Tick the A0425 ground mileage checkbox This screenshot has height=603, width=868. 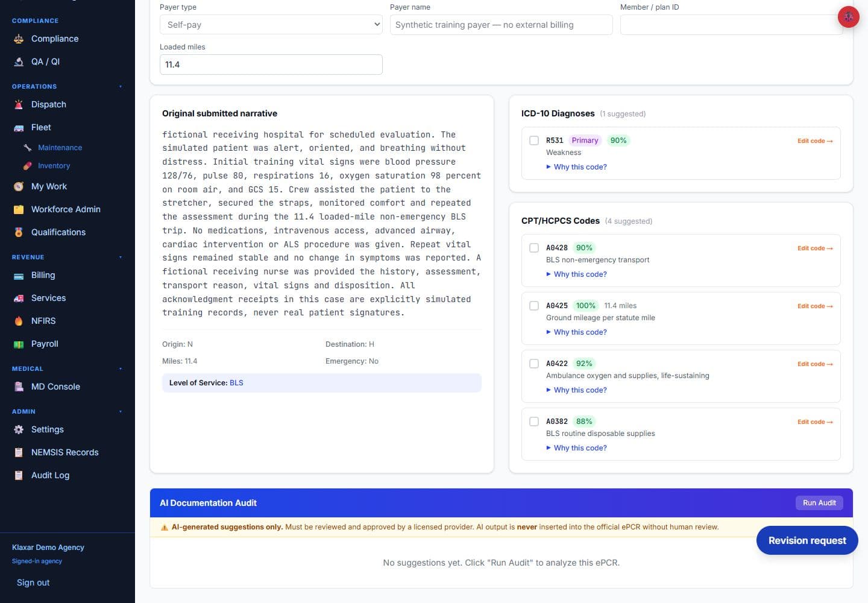(534, 306)
